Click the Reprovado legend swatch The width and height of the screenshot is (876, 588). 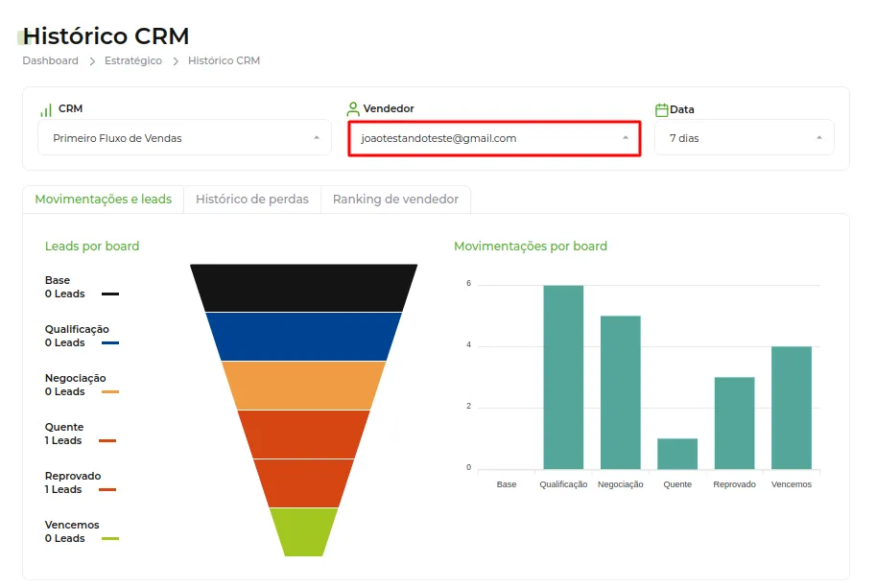[x=107, y=490]
